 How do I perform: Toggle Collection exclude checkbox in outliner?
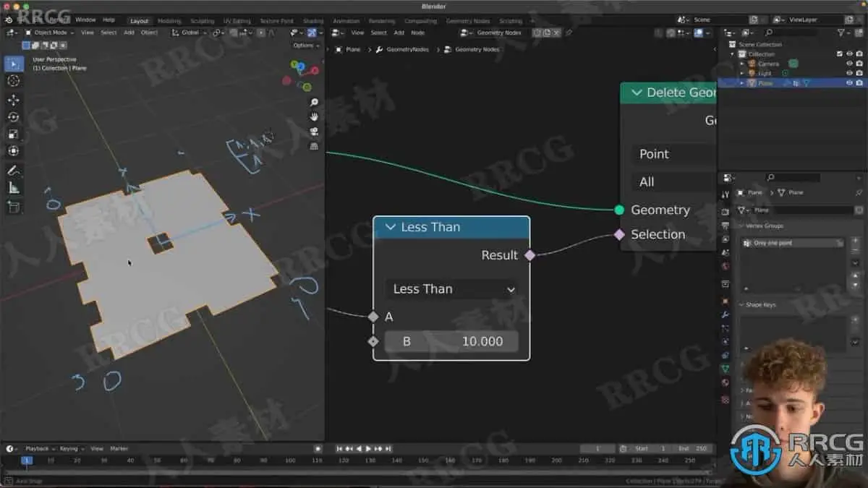(839, 54)
